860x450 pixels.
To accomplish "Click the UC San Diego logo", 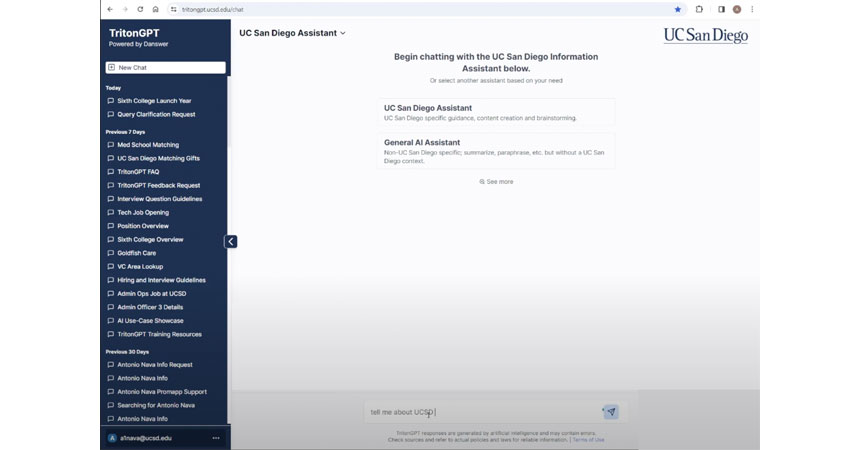I will [x=705, y=35].
